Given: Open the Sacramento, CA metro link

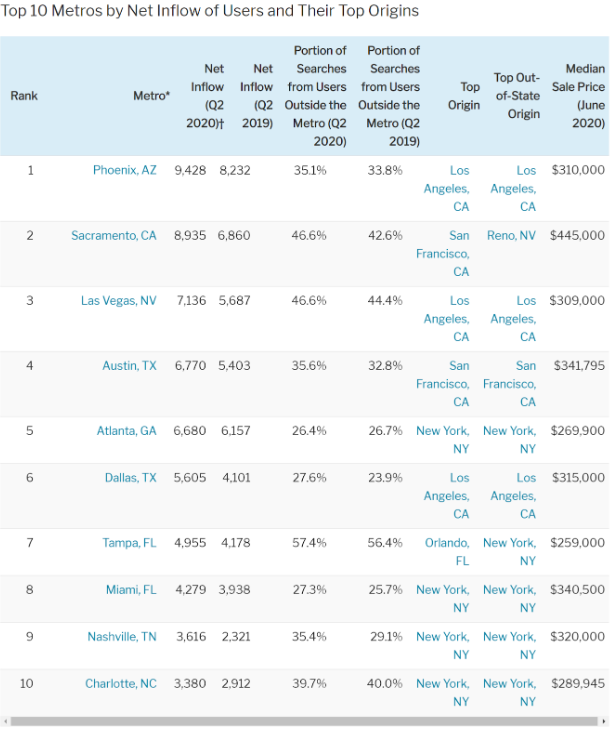Looking at the screenshot, I should [x=113, y=236].
